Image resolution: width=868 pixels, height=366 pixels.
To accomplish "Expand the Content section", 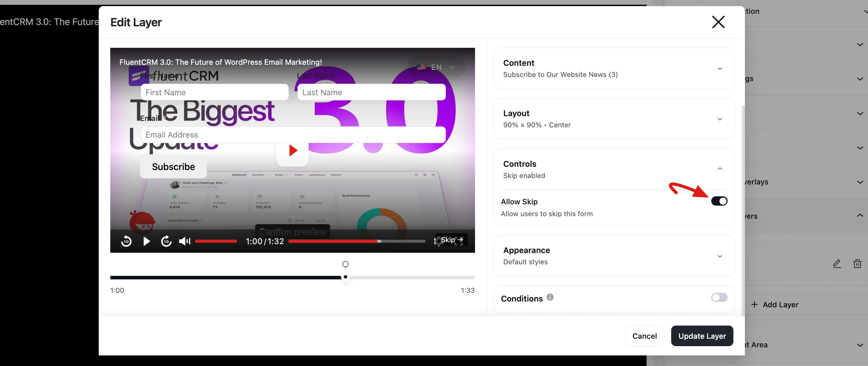I will point(720,68).
